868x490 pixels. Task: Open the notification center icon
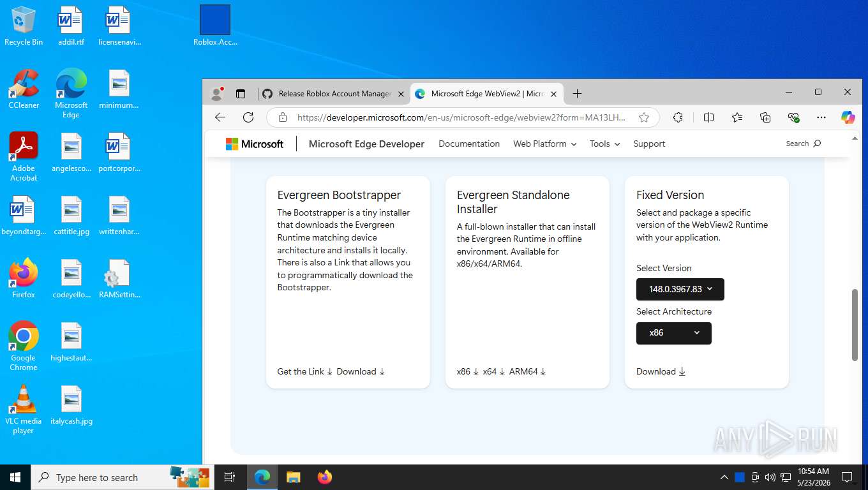point(847,477)
